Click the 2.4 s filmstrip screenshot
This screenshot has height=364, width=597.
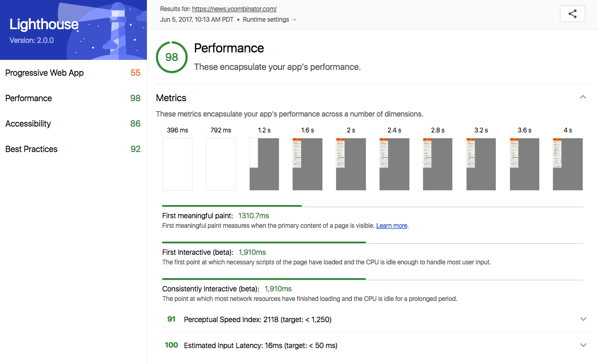394,164
